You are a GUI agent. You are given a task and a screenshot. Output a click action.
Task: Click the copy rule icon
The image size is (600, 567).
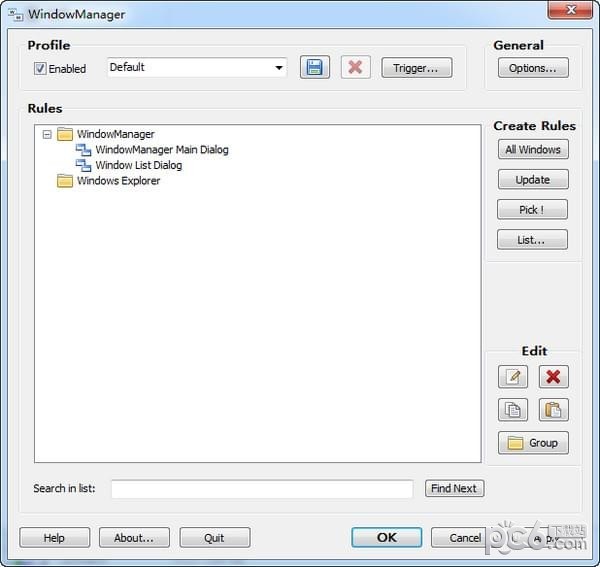tap(513, 410)
